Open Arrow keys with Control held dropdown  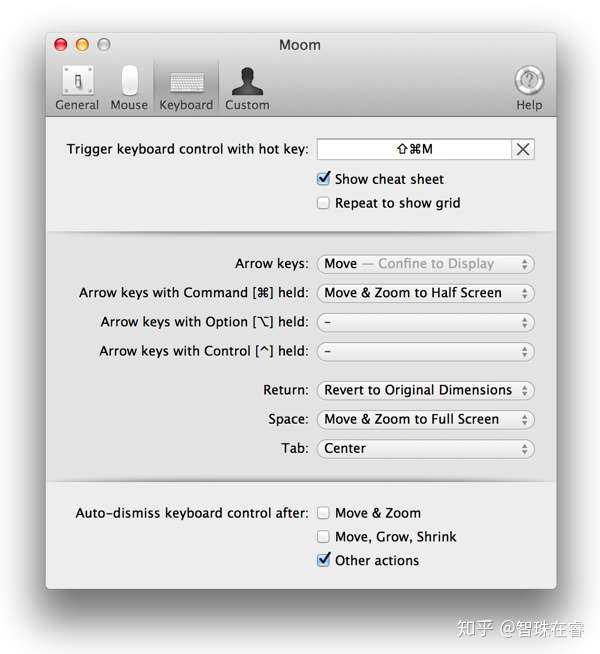(426, 352)
